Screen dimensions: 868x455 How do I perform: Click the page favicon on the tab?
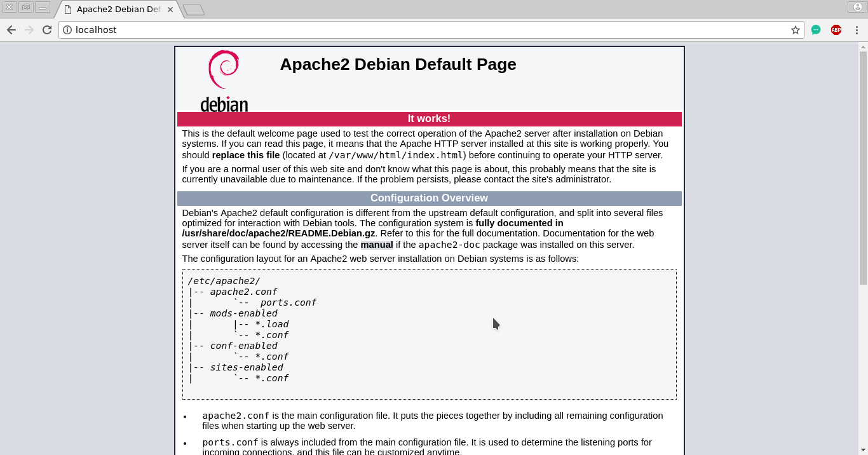(x=67, y=10)
